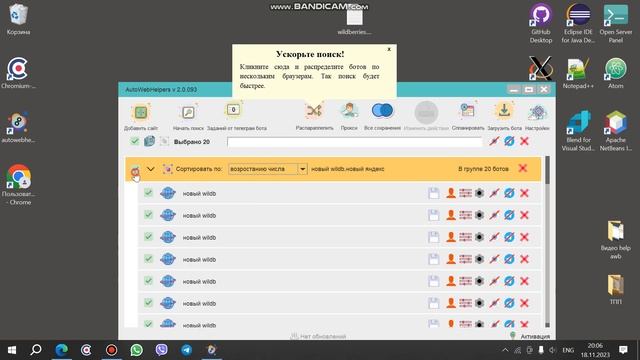Image resolution: width=640 pixels, height=360 pixels.
Task: Click the Спланировать calendar icon
Action: pyautogui.click(x=467, y=111)
